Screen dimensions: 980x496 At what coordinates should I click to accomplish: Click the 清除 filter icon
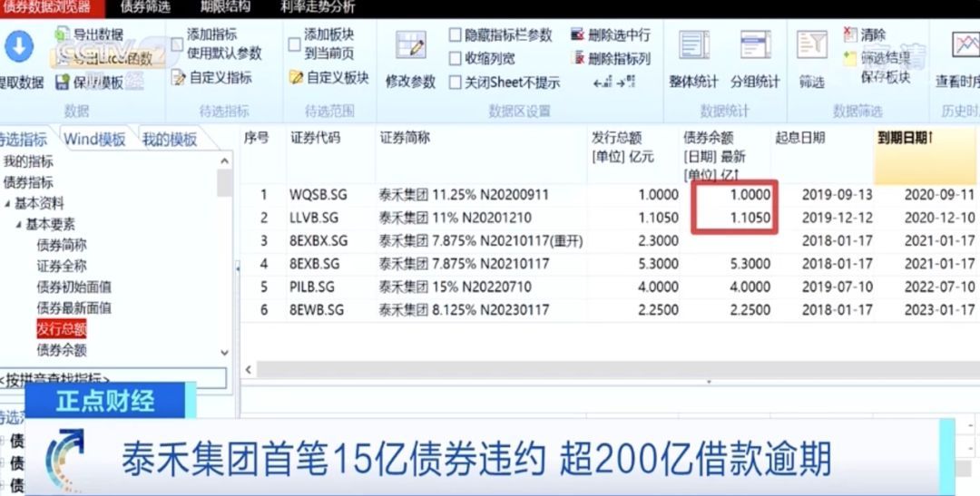(x=850, y=34)
